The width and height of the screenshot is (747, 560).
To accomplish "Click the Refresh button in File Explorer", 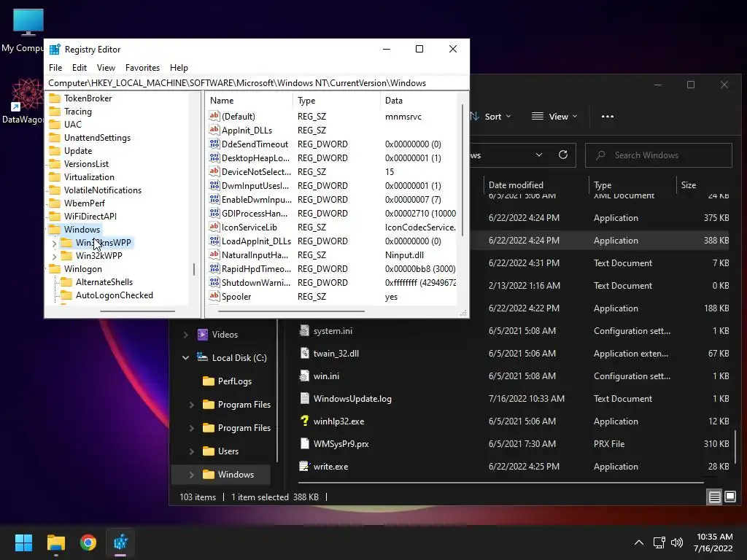I will tap(563, 155).
